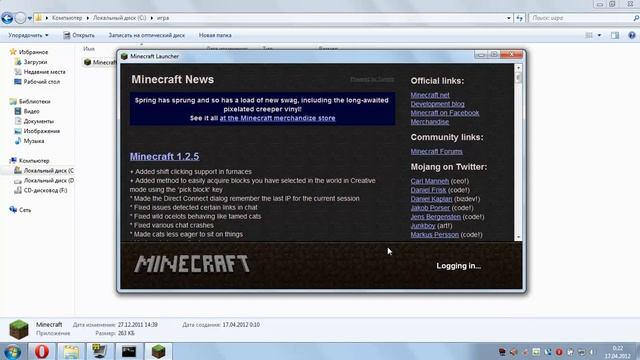This screenshot has width=640, height=360.
Task: Select Локальный диск (C:) in sidebar
Action: (44, 171)
